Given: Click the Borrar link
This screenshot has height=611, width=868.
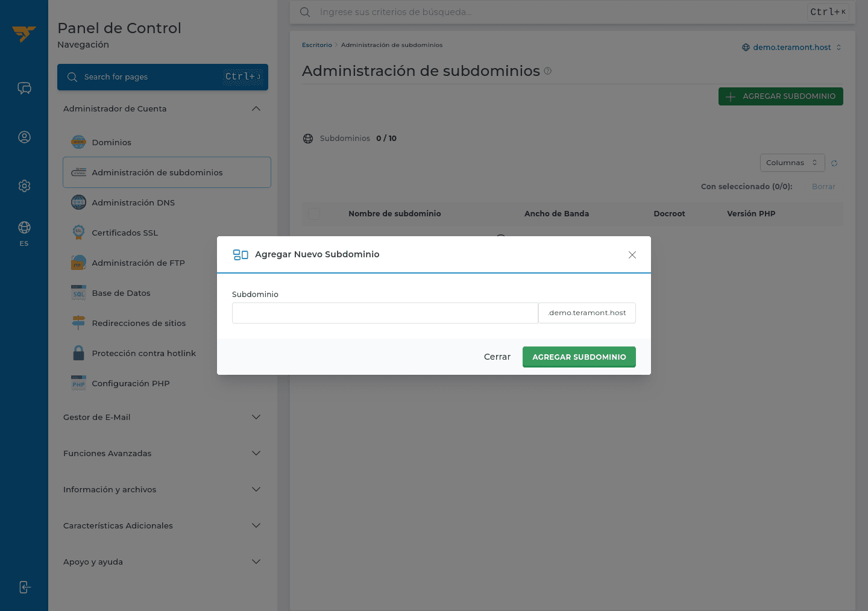Looking at the screenshot, I should point(823,187).
